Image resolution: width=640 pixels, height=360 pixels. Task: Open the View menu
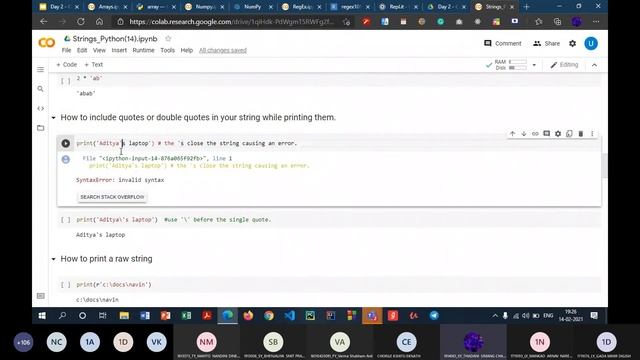[x=99, y=50]
